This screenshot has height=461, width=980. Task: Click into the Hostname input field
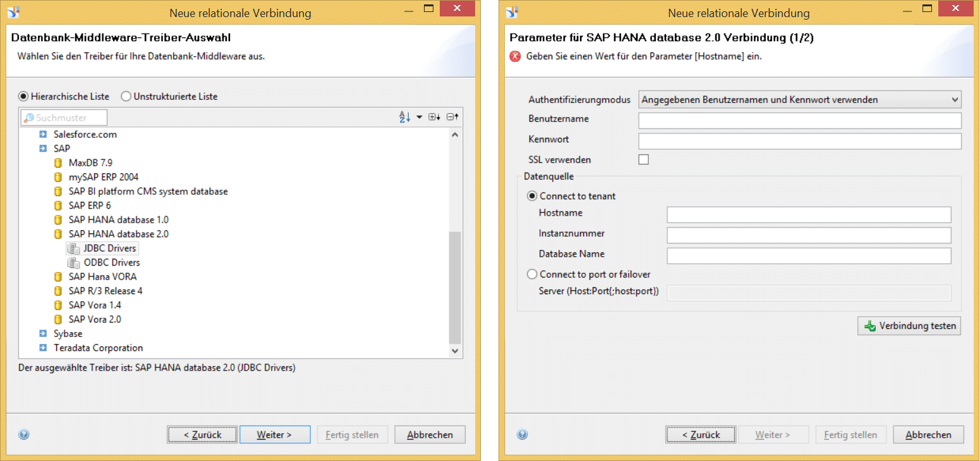(x=808, y=214)
